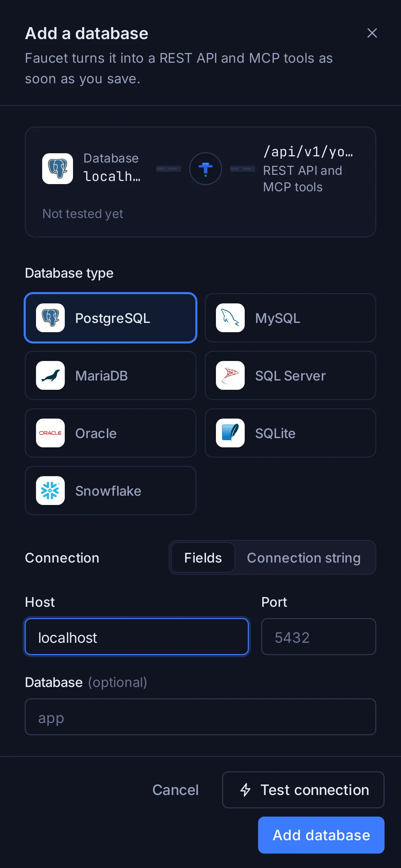Choose MariaDB as database type
Viewport: 401px width, 868px height.
point(110,375)
